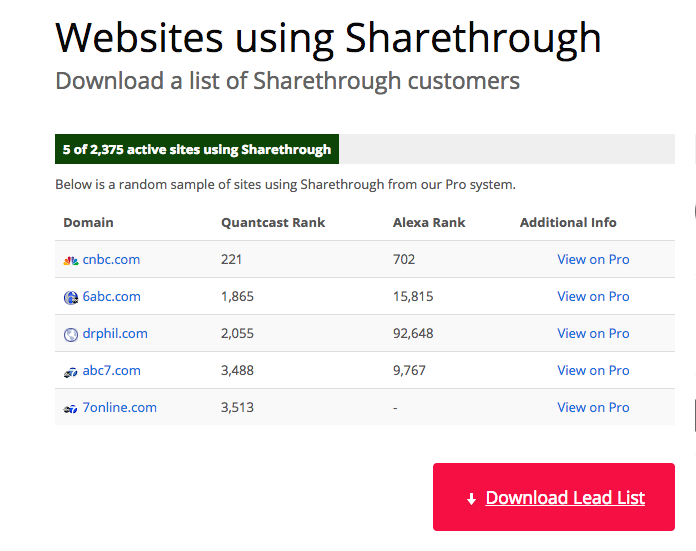Select the Additional Info column header

click(568, 222)
